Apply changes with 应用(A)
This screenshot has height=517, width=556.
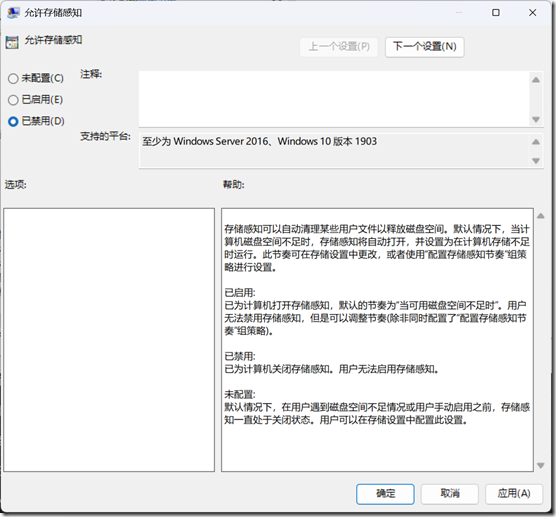[514, 494]
